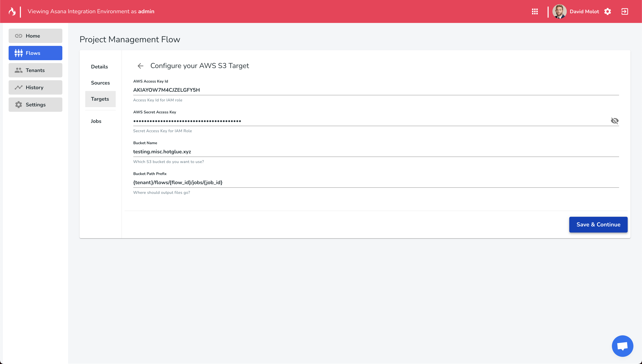This screenshot has width=642, height=364.
Task: Click 'Where should output files go?' hint
Action: click(x=162, y=193)
